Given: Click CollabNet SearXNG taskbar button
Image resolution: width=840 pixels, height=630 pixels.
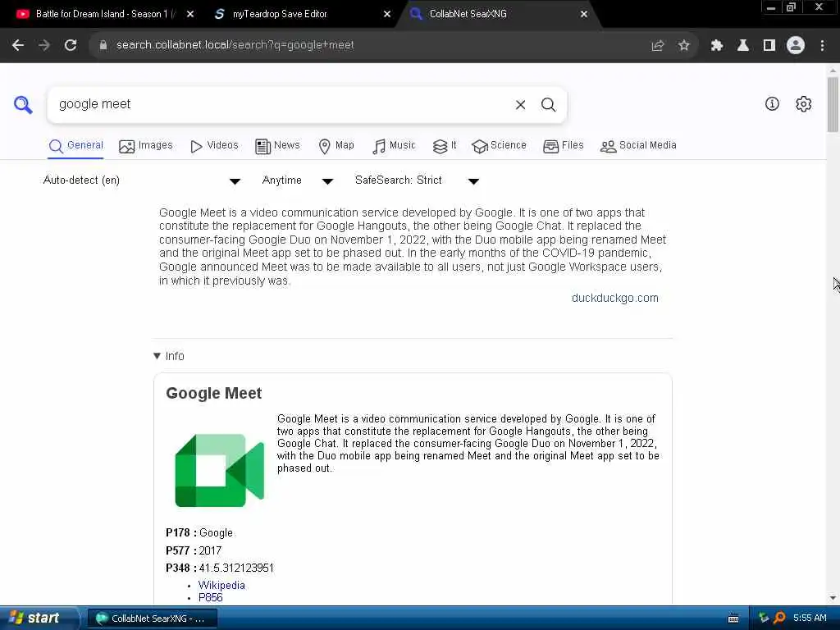Looking at the screenshot, I should point(152,619).
